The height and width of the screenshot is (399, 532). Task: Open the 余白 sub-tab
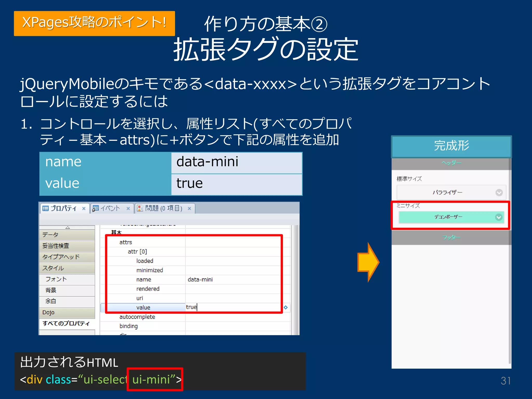[67, 301]
